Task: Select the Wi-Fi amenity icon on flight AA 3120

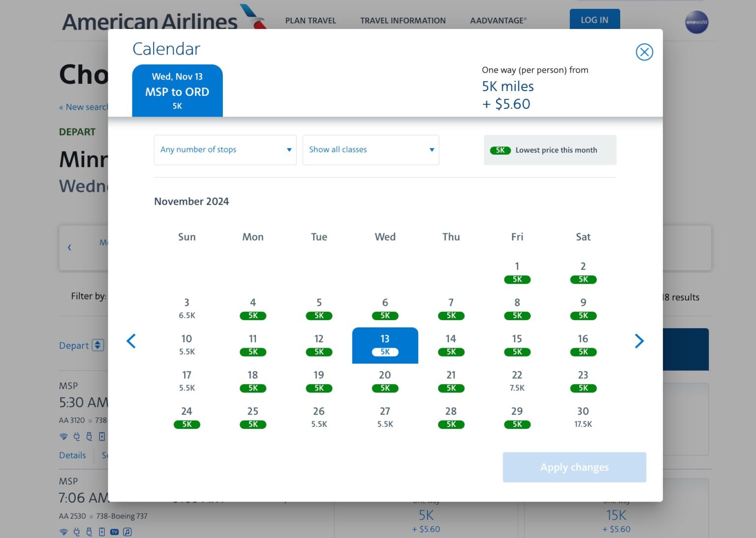Action: (x=63, y=436)
